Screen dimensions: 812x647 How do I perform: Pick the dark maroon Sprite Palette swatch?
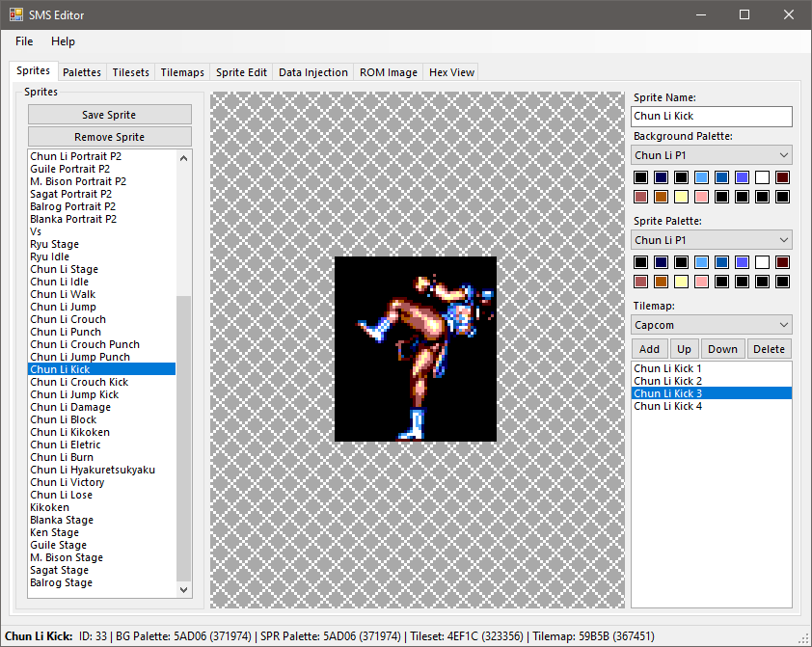coord(782,262)
